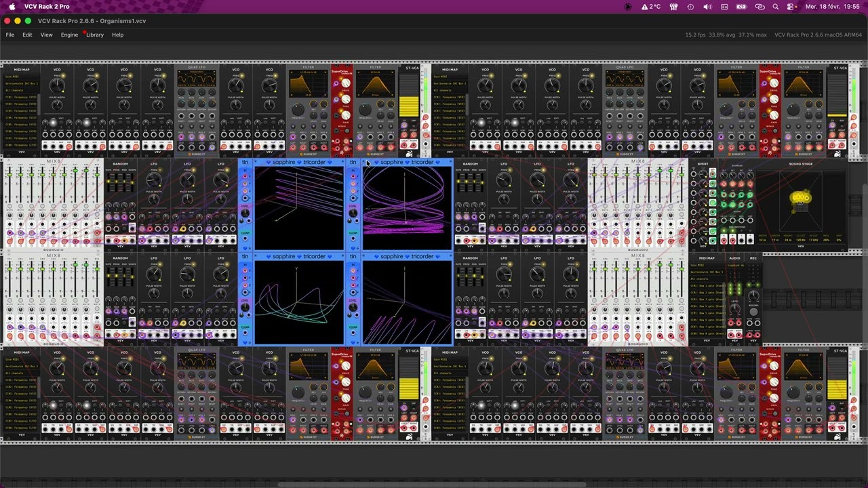
Task: Toggle the lit LIN switch on top-left first VCO
Action: [53, 123]
